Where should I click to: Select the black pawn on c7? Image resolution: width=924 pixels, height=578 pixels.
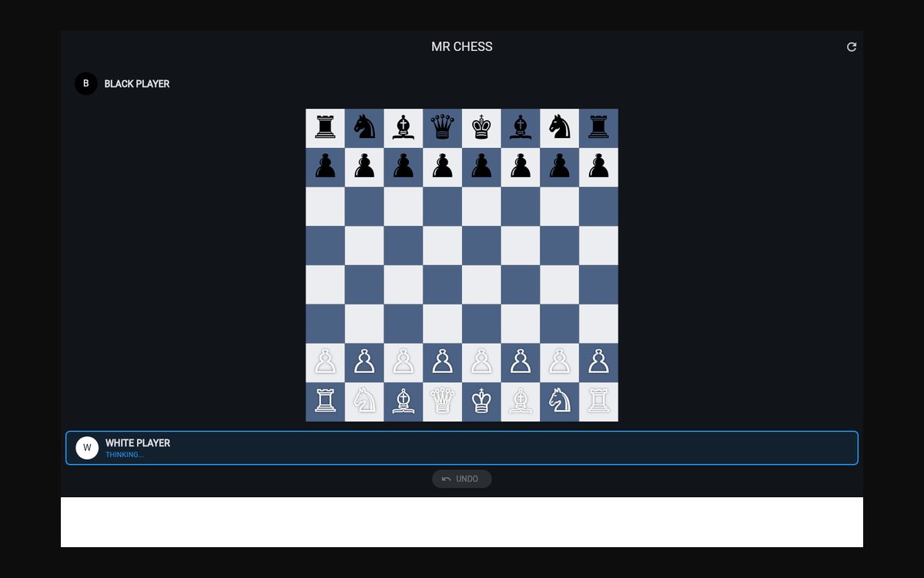403,167
